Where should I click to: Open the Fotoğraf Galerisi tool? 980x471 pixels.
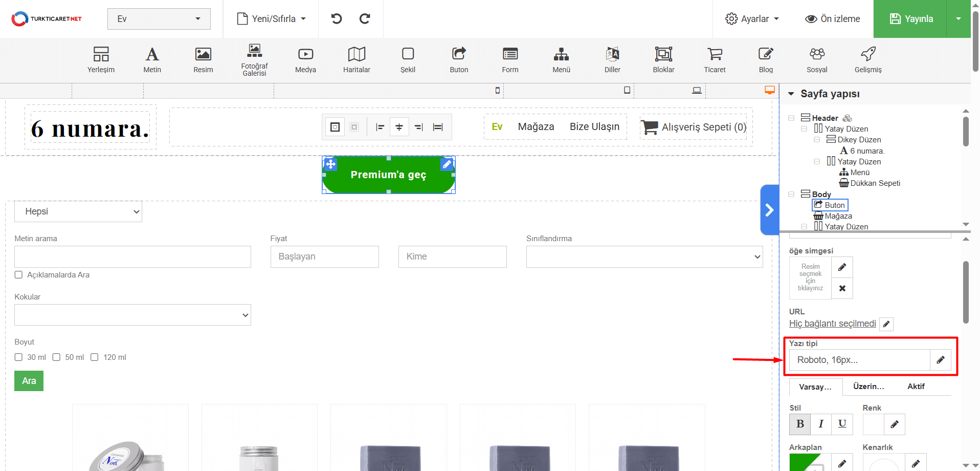(254, 59)
